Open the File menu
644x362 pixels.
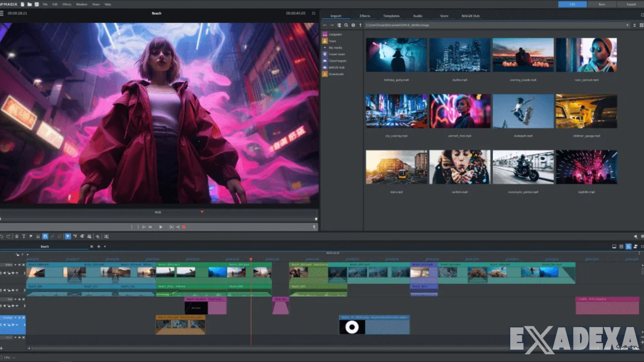pos(45,4)
